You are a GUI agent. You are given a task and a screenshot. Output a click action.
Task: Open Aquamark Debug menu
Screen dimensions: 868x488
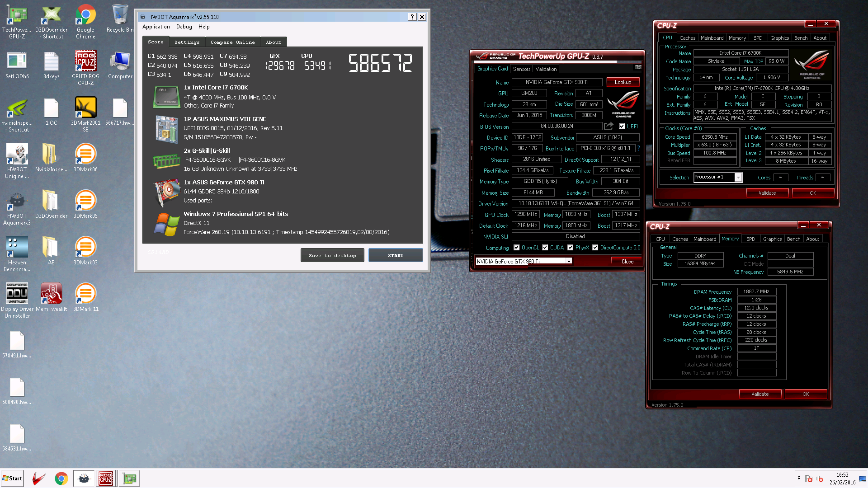[184, 27]
